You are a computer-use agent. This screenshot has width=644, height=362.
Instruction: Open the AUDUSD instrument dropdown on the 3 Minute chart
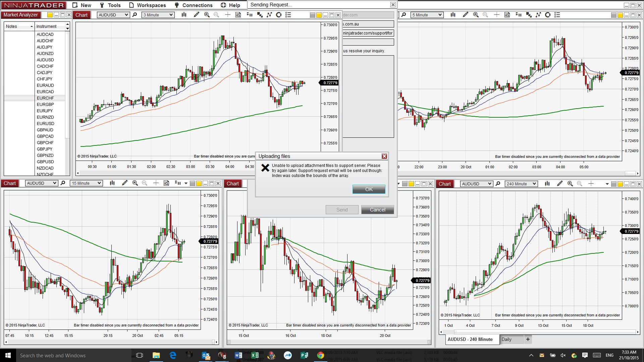pos(126,15)
